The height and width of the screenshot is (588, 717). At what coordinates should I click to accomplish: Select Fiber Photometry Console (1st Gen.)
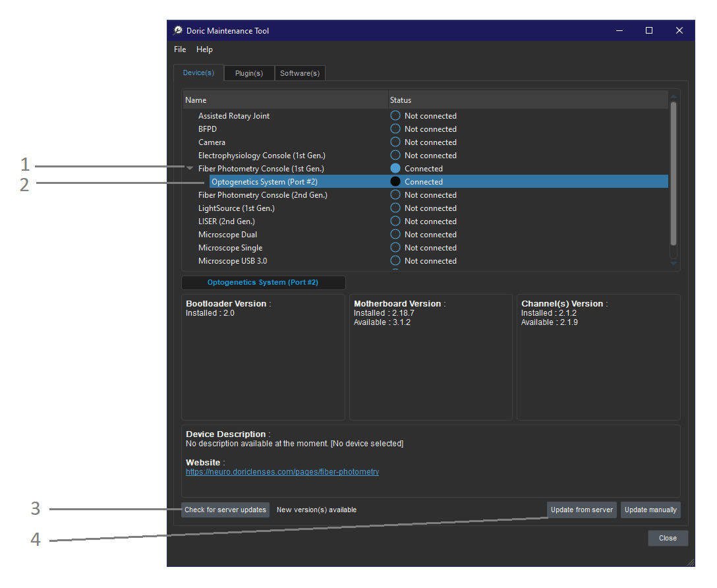click(261, 168)
